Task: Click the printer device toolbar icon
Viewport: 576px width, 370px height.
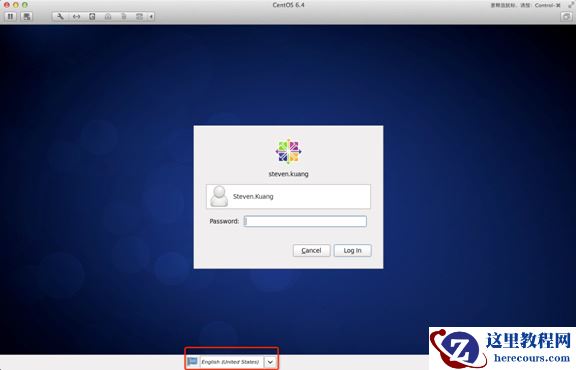Action: click(139, 17)
